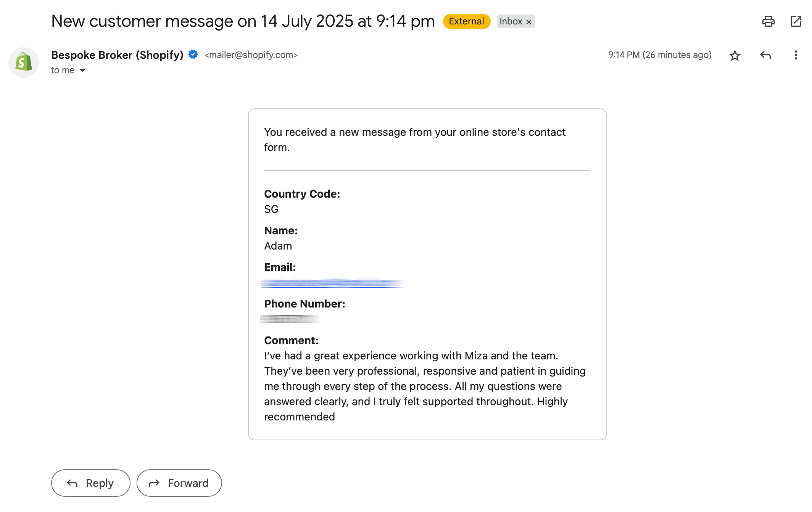This screenshot has height=512, width=812.
Task: Open the three-dot more options menu
Action: point(796,55)
